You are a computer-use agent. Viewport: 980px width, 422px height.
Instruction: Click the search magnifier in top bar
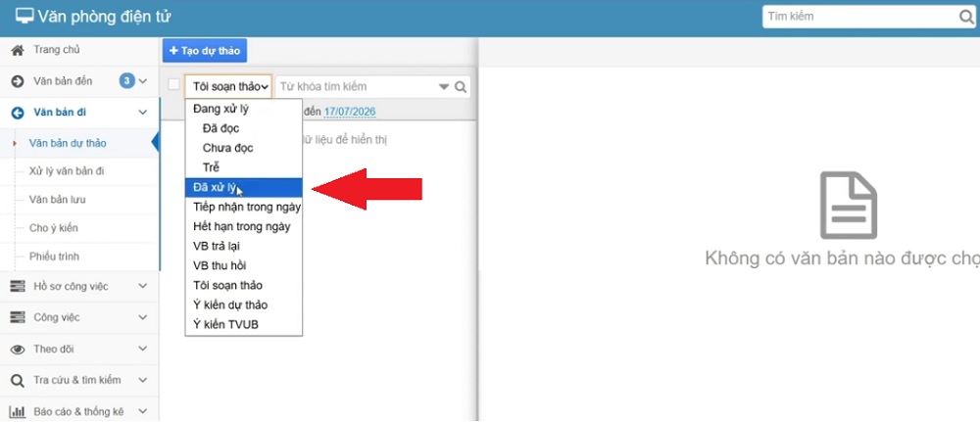[x=966, y=17]
